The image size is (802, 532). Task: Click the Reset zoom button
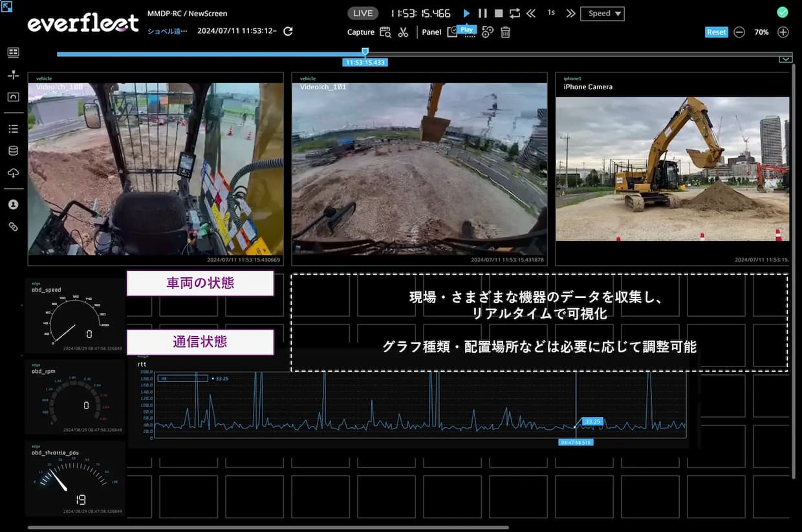[717, 32]
